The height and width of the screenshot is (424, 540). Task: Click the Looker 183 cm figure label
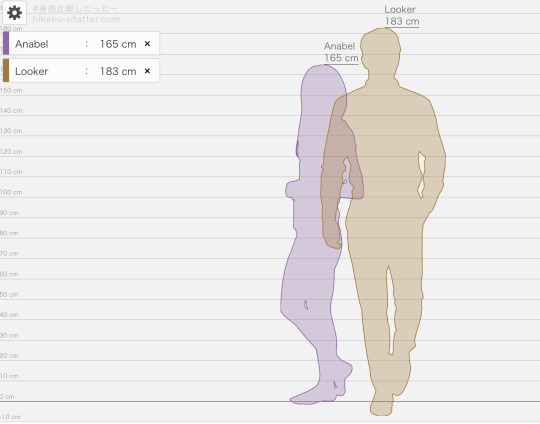(x=402, y=15)
